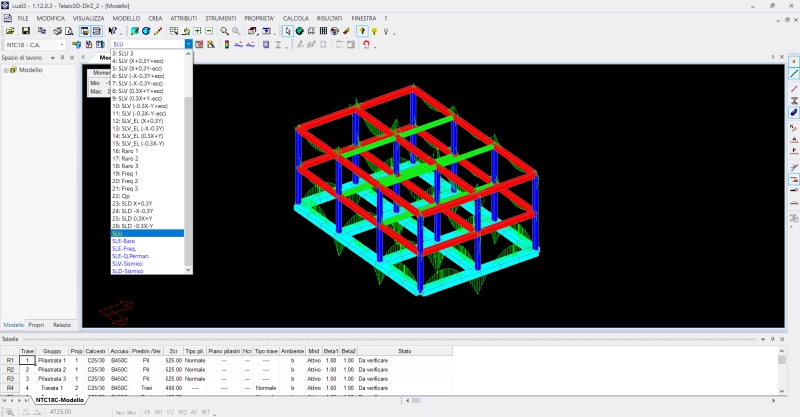The height and width of the screenshot is (417, 800).
Task: Select the arrow pointer selection tool
Action: point(288,31)
